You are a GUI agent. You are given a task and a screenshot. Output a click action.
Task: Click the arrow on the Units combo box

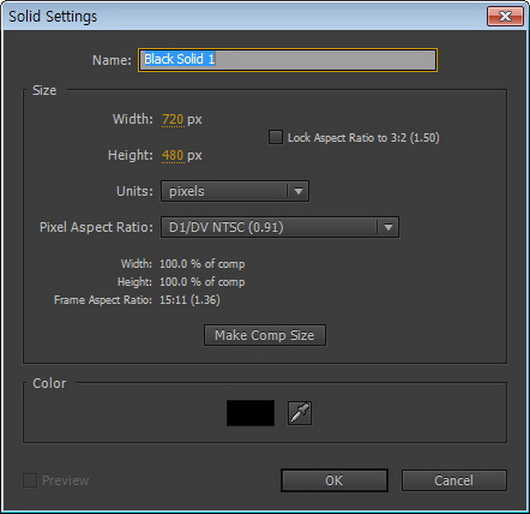298,191
